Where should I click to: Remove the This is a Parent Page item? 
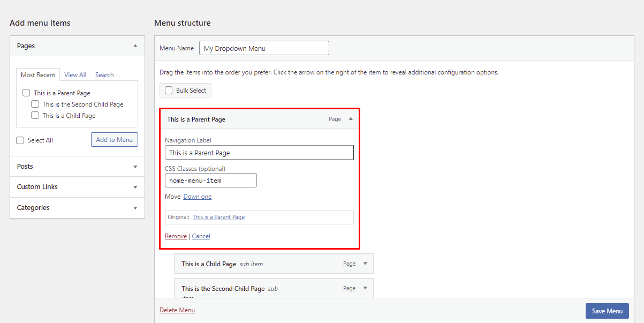tap(176, 236)
